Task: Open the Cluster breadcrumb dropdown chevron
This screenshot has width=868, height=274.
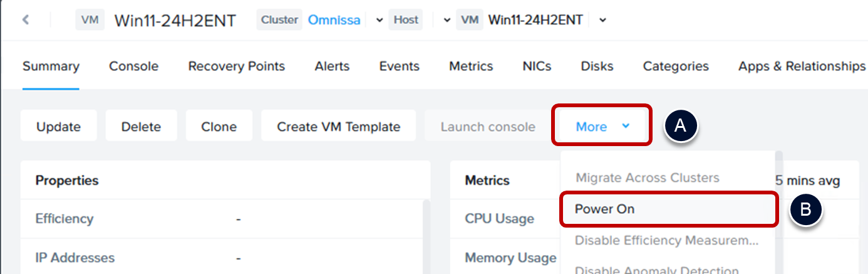Action: 379,20
